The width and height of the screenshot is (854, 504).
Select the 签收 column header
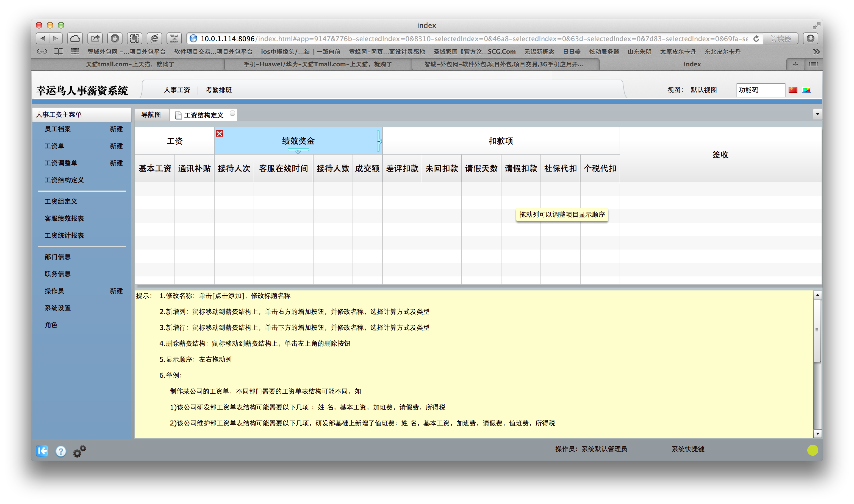[720, 155]
